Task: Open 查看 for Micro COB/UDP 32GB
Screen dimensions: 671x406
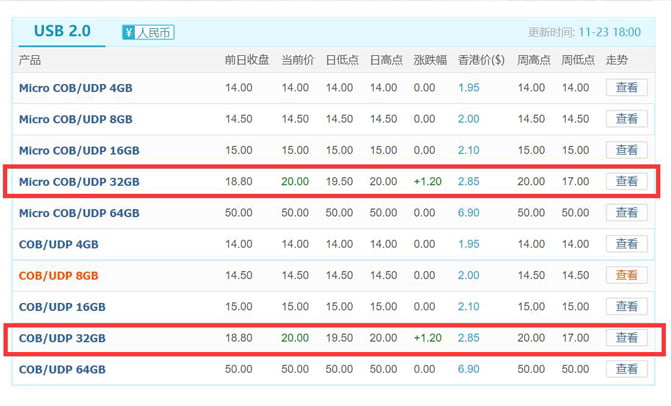Action: coord(626,182)
